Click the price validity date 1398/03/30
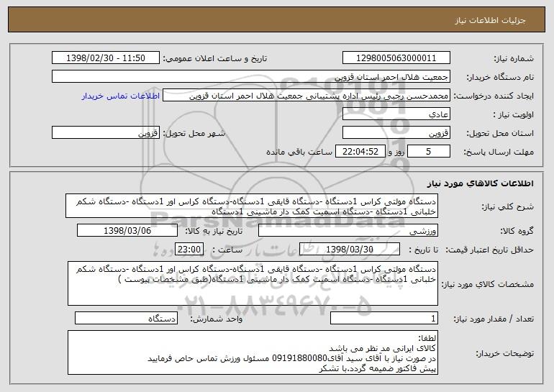Image resolution: width=554 pixels, height=392 pixels. pos(350,250)
